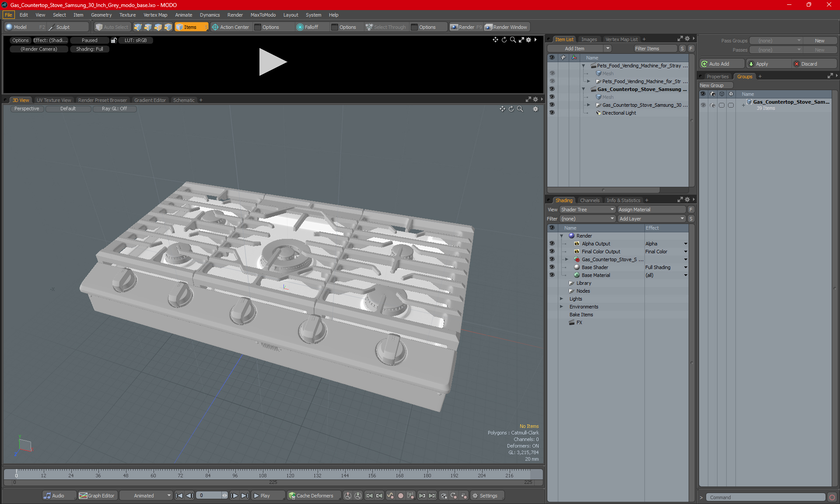840x504 pixels.
Task: Expand the Lights tree node
Action: 562,299
